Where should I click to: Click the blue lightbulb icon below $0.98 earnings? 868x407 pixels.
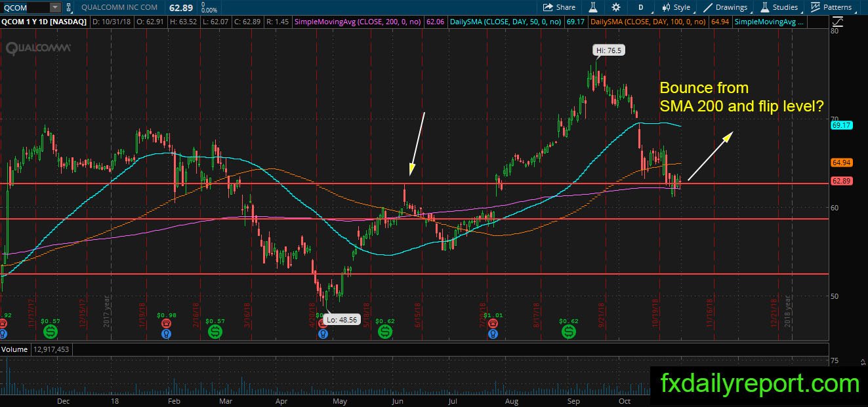pos(166,334)
